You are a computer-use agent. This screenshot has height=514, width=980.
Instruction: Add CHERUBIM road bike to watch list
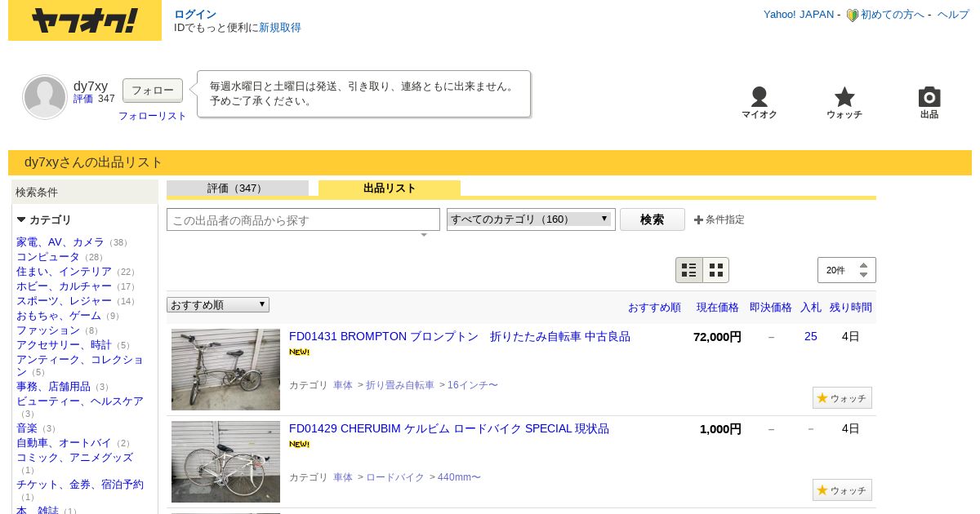tap(842, 490)
